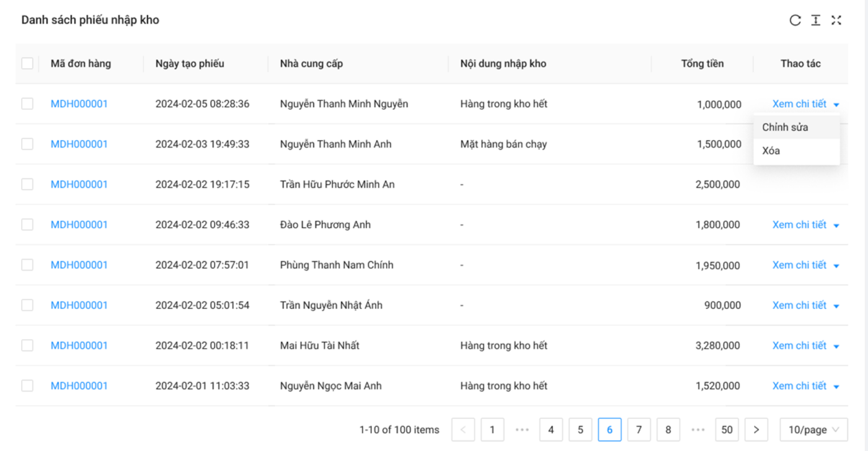Click the 1-10 of 100 items text

tap(399, 429)
